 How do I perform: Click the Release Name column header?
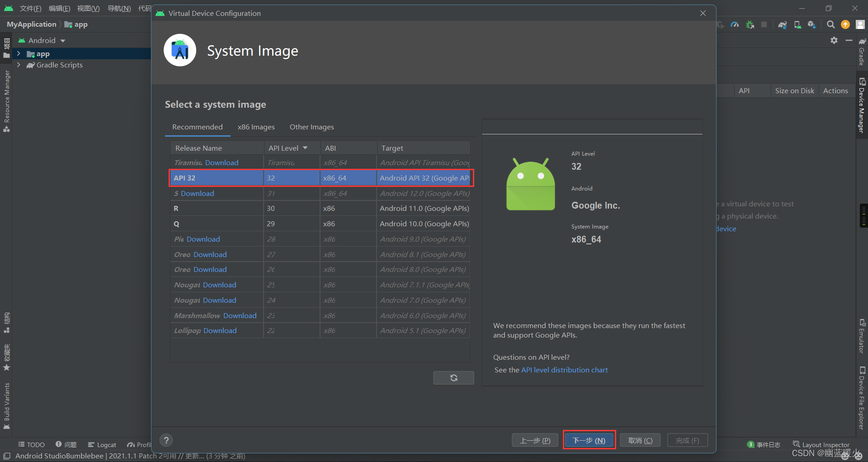[217, 148]
